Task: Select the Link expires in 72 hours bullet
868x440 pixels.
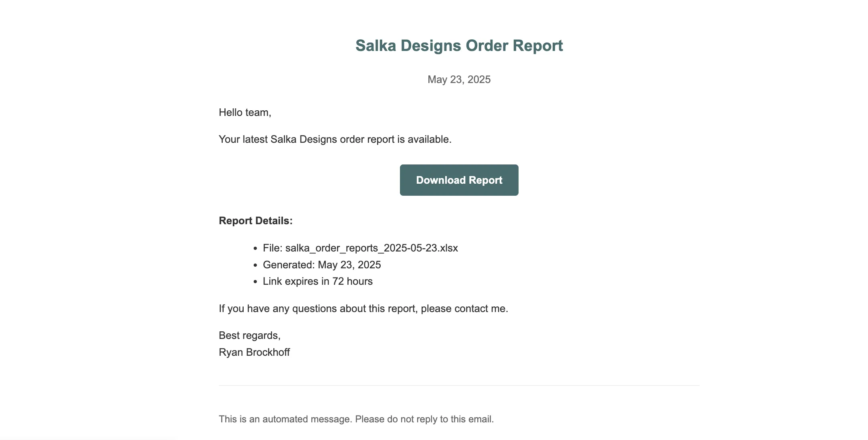Action: (317, 281)
